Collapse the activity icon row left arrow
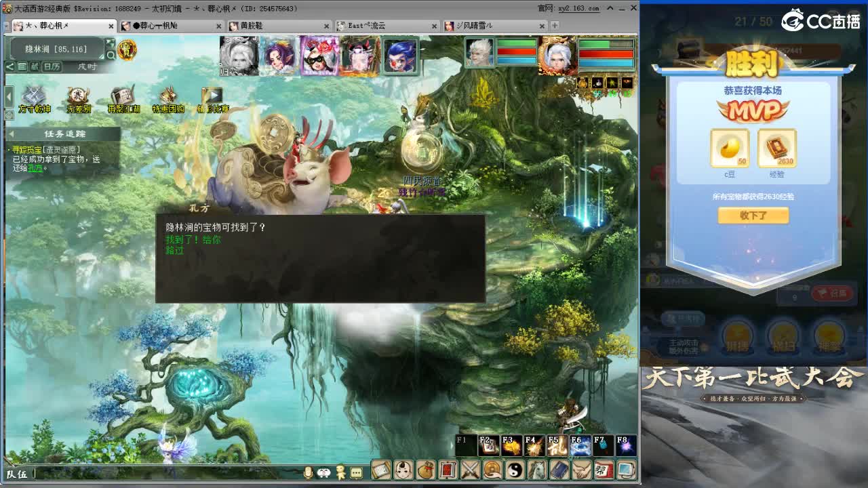This screenshot has width=868, height=488. click(x=9, y=97)
